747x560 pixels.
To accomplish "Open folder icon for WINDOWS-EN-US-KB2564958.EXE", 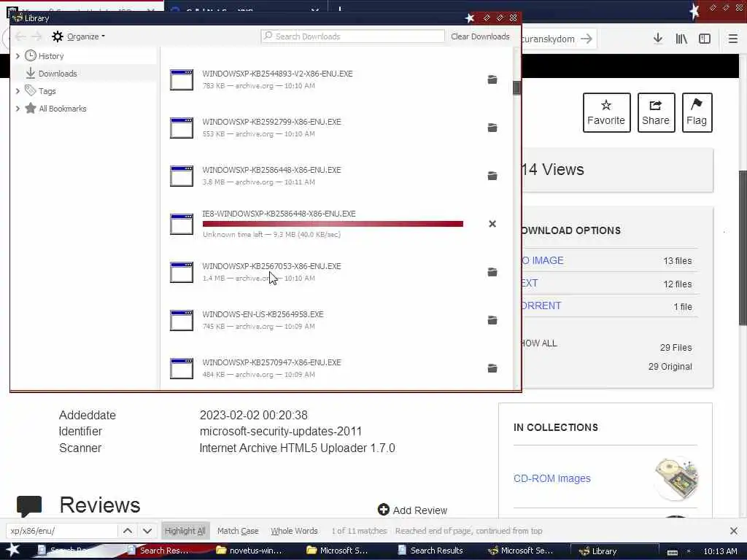I will coord(492,320).
